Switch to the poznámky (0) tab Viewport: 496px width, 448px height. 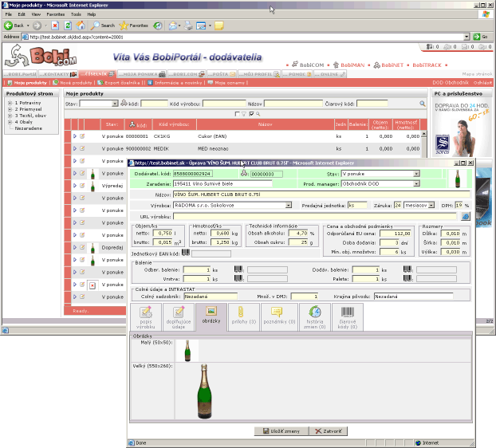coord(279,317)
